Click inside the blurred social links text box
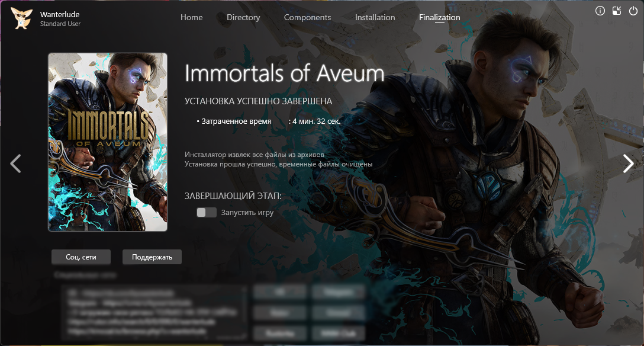The image size is (644, 346). tap(154, 311)
